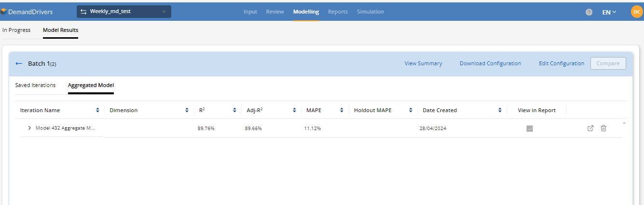
Task: Delete the Model 432 Aggregate row
Action: (x=603, y=128)
